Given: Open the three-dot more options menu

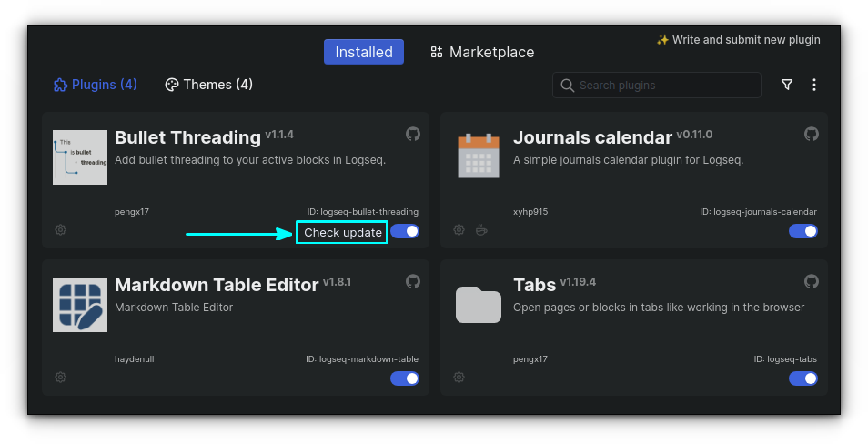Looking at the screenshot, I should [x=814, y=85].
